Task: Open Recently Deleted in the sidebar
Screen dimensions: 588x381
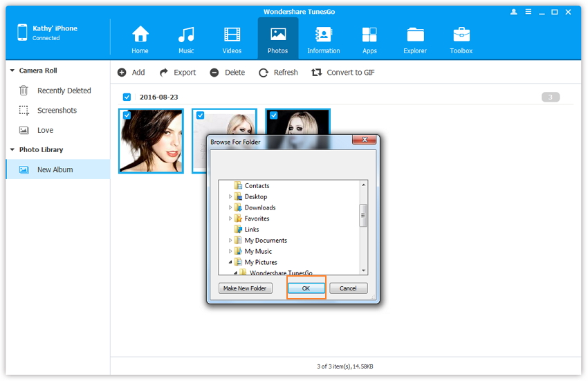Action: (64, 91)
